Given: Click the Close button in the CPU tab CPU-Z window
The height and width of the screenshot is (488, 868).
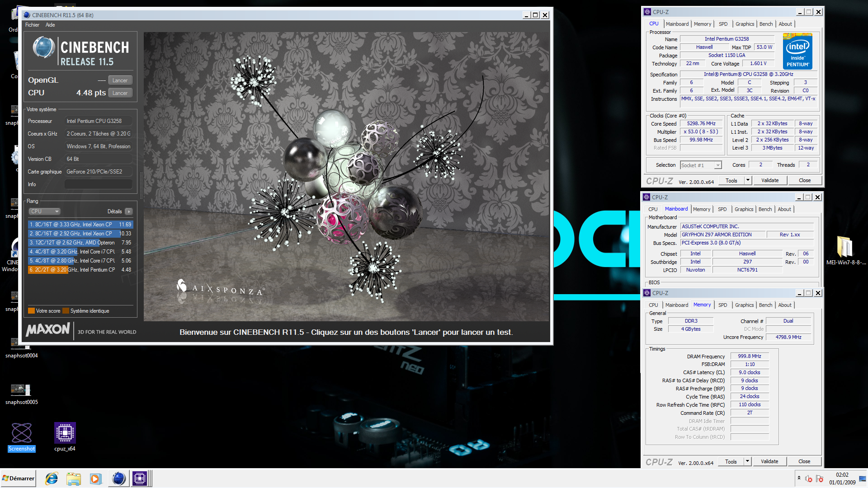Looking at the screenshot, I should coord(805,181).
